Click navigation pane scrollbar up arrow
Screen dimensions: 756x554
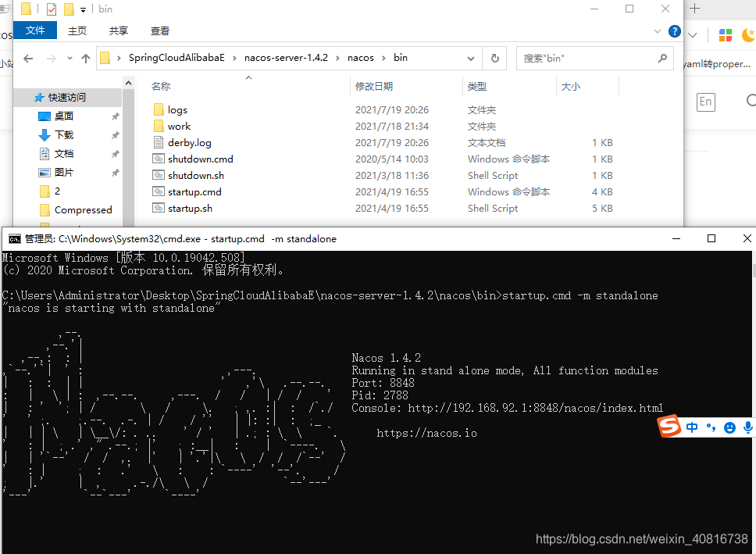pyautogui.click(x=128, y=84)
